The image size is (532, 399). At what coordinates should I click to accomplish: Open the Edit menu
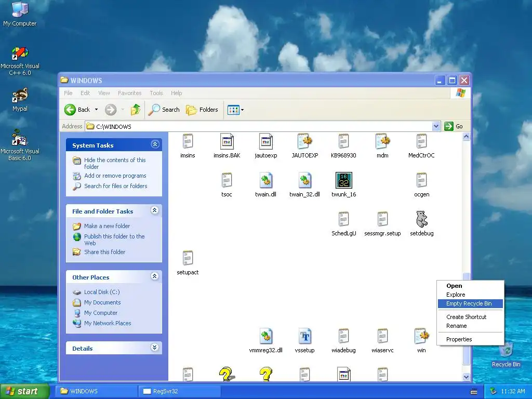85,93
